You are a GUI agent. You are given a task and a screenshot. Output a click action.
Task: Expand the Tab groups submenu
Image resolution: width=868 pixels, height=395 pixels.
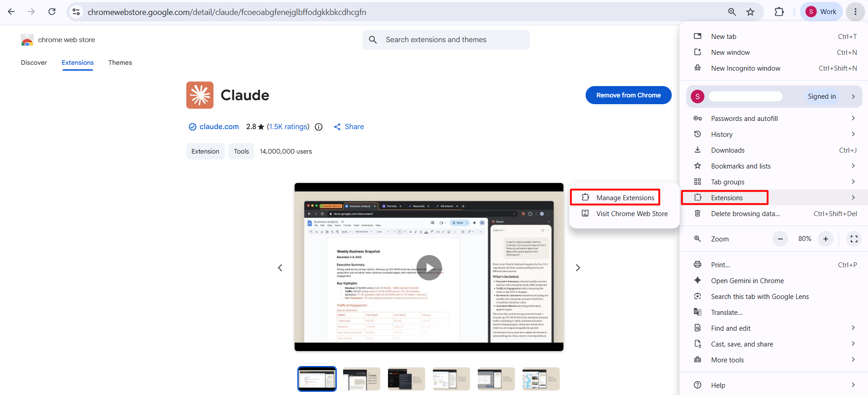coord(853,182)
